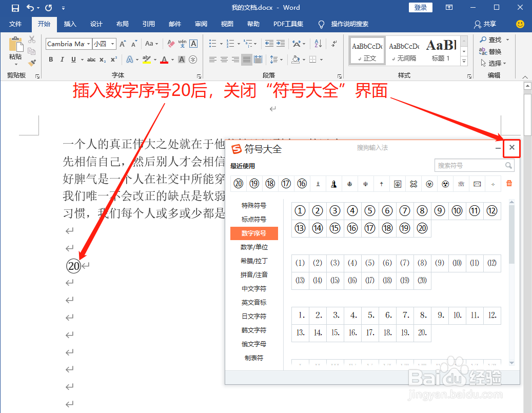Click the delete (trash) icon in 符号大全

coord(509,184)
